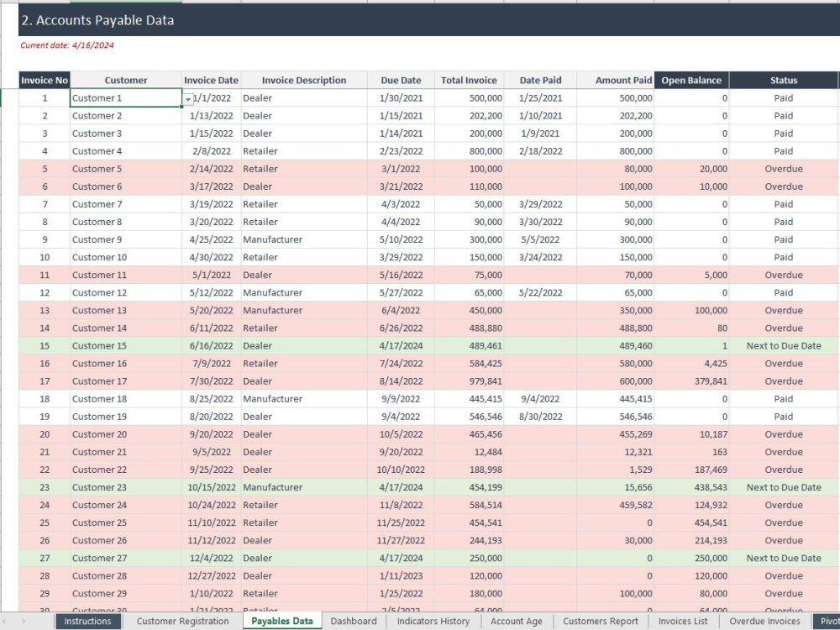This screenshot has width=840, height=630.
Task: Click the Invoice Description column header
Action: click(304, 81)
